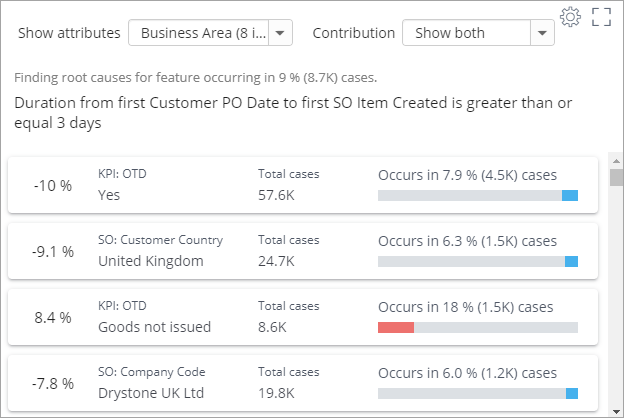
Task: Click 'Occurs in 6.3 % (1.5K) cases' text
Action: coord(468,241)
